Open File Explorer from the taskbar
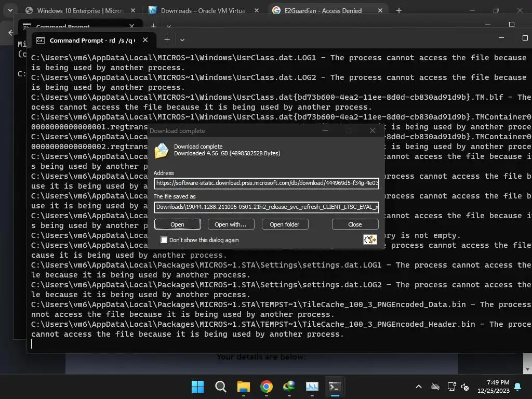Viewport: 532px width, 399px height. click(243, 387)
